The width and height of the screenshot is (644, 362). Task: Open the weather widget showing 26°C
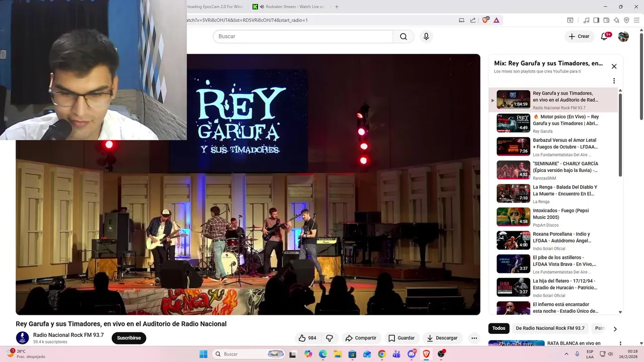click(x=25, y=354)
